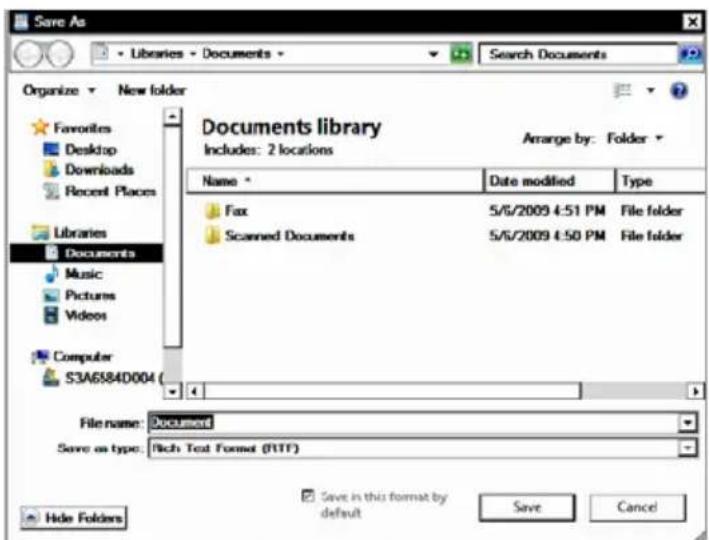Screen dimensions: 709x540
Task: Select Videos in the navigation pane
Action: point(85,315)
